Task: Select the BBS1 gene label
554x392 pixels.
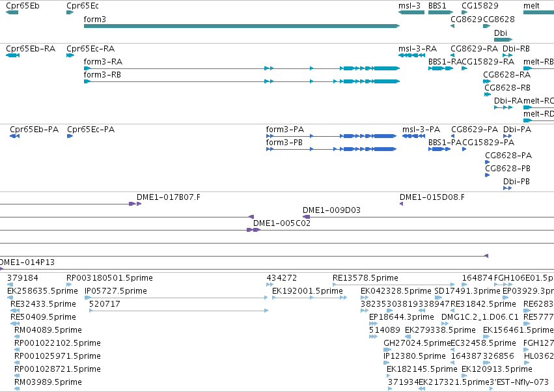Action: point(437,6)
